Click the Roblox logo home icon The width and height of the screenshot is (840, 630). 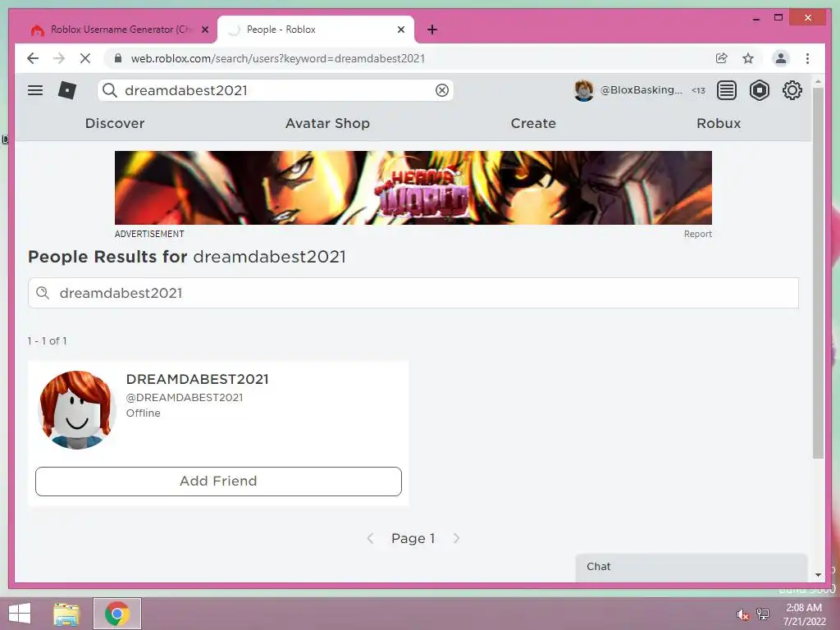67,90
